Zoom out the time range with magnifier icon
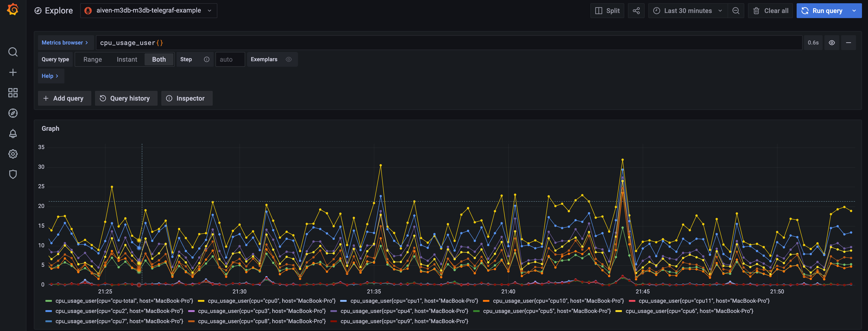 pos(736,10)
